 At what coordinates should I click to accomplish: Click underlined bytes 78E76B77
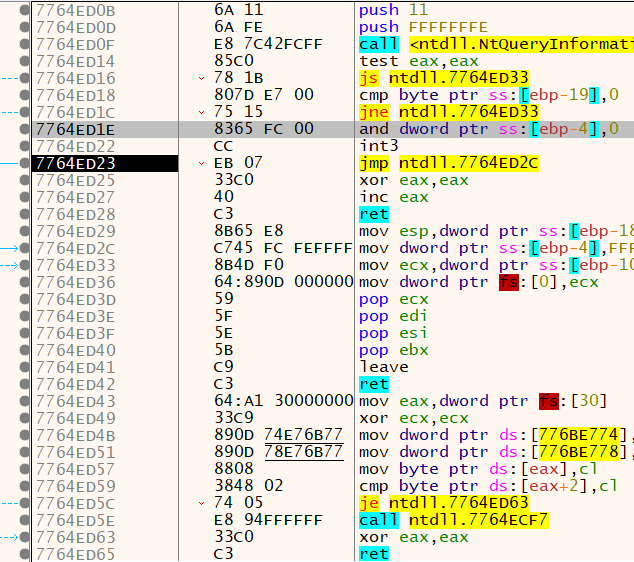click(x=304, y=452)
